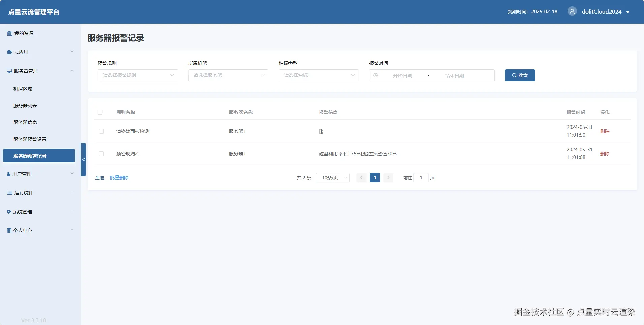Click the 云应用 cloud icon
Viewport: 644px width, 325px height.
(x=9, y=52)
